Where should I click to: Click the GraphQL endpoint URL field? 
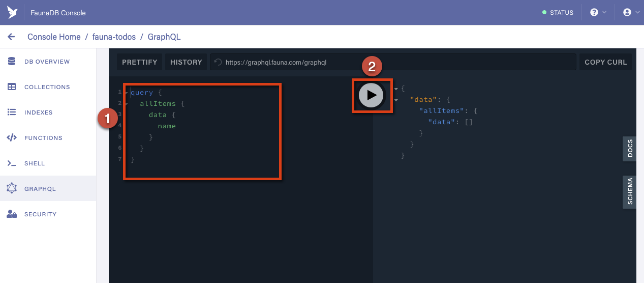393,62
